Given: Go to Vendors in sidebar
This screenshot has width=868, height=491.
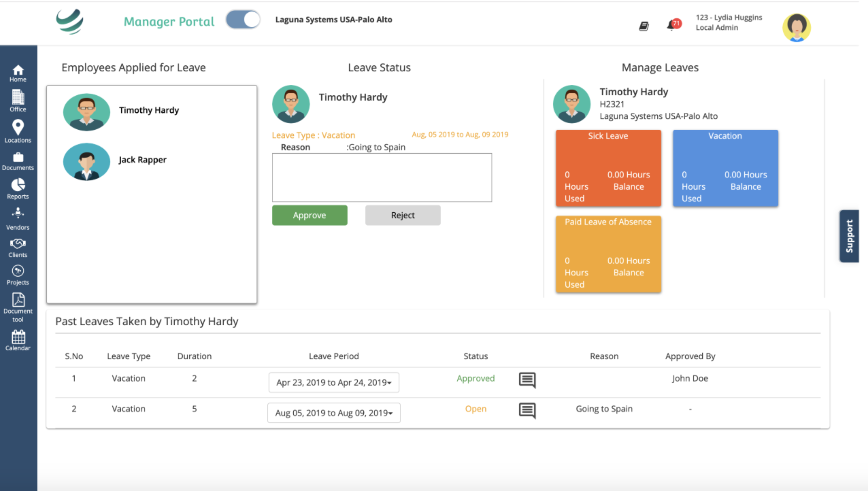Looking at the screenshot, I should click(18, 219).
